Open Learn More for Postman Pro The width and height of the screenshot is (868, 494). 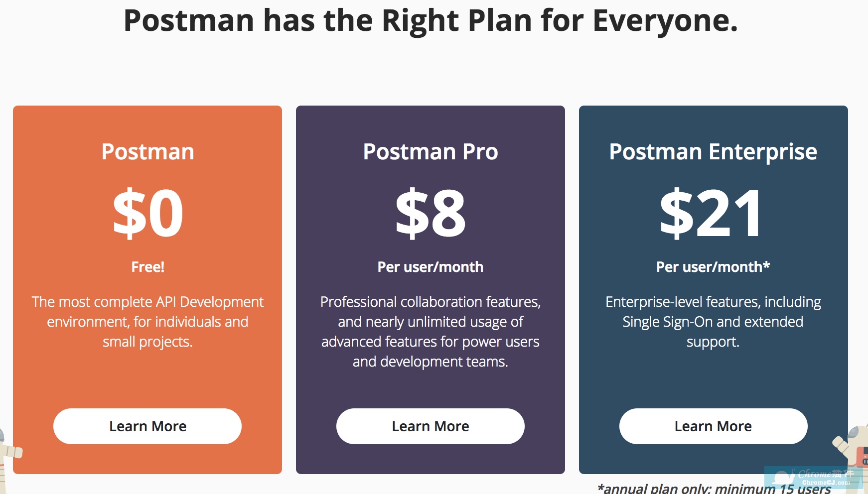tap(431, 426)
